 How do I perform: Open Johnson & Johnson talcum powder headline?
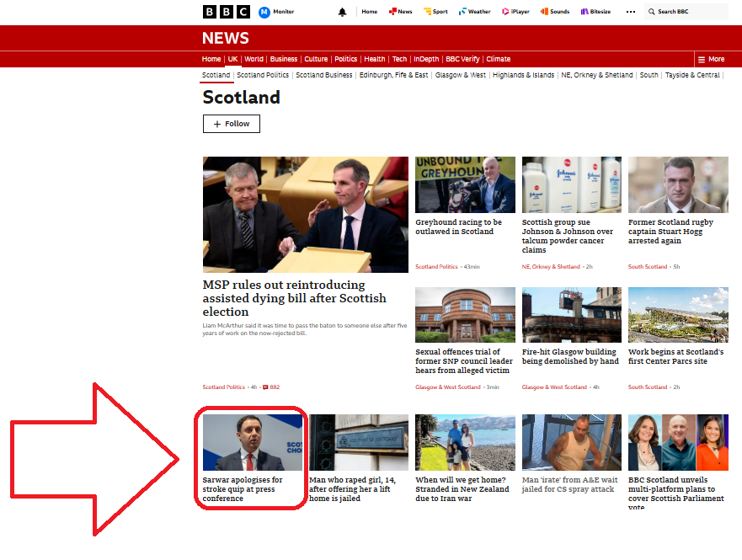coord(568,236)
